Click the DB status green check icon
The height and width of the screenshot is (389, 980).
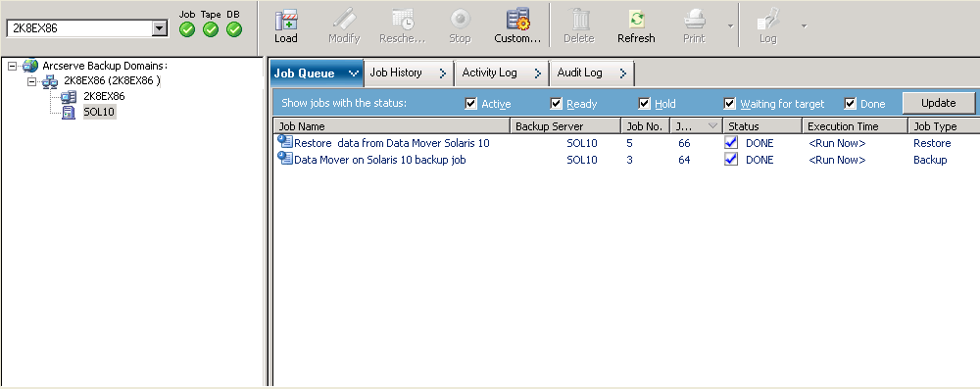[x=234, y=29]
